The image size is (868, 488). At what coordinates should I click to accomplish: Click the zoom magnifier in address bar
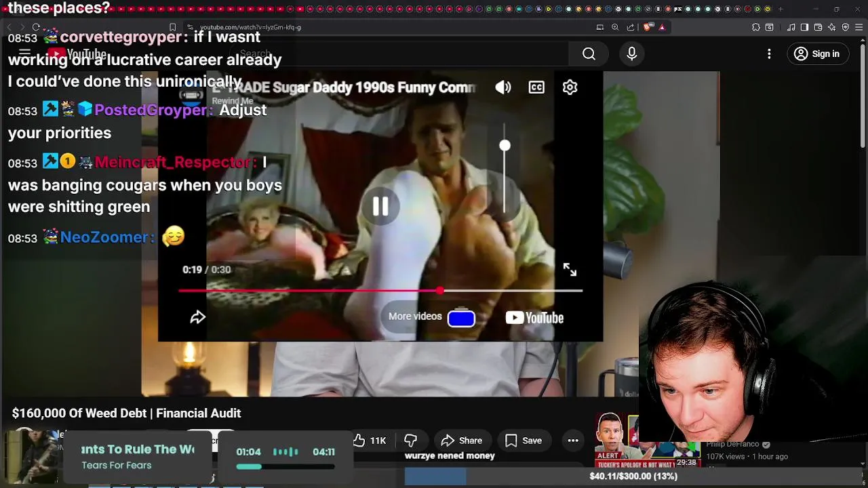pos(615,27)
